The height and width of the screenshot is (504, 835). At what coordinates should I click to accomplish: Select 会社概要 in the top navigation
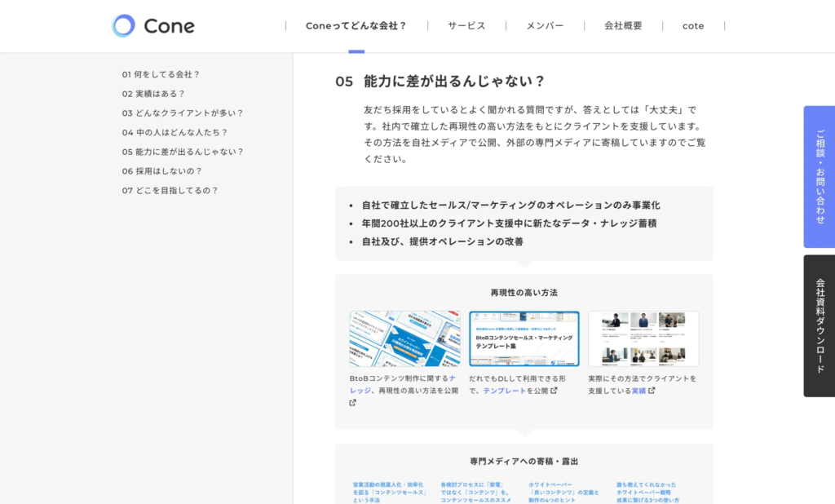pyautogui.click(x=623, y=26)
